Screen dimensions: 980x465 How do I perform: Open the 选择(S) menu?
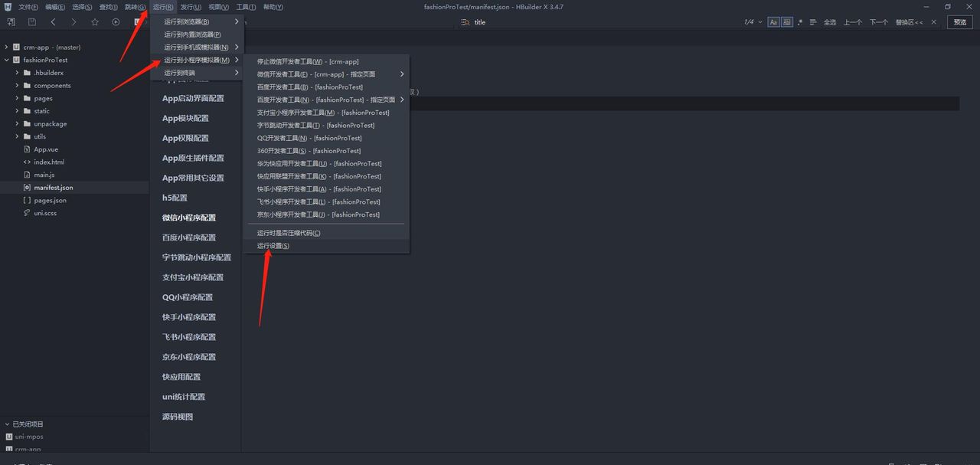click(82, 7)
